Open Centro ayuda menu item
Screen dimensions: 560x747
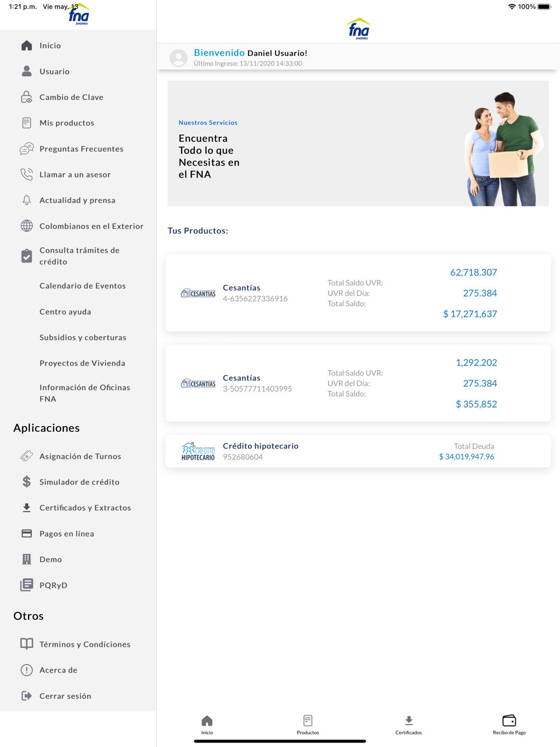click(65, 311)
